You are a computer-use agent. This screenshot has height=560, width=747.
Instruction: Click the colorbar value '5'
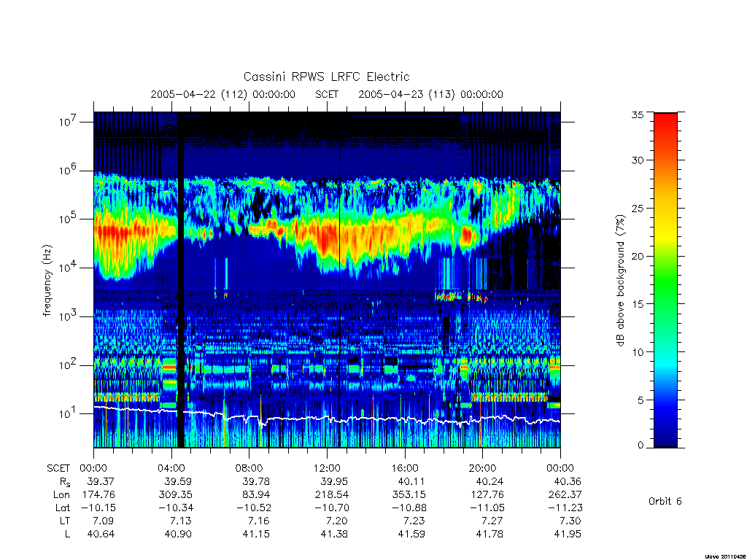point(640,400)
